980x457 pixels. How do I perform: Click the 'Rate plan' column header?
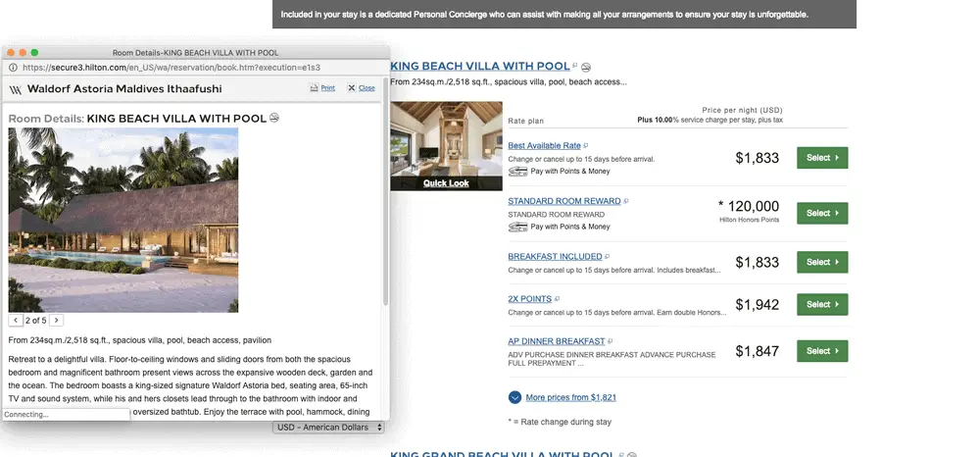[525, 122]
